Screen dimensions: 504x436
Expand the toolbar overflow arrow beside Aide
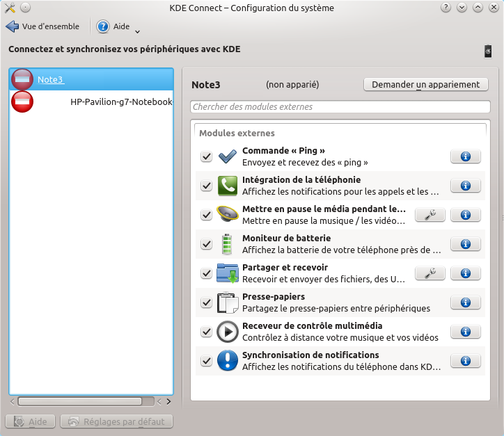(137, 31)
